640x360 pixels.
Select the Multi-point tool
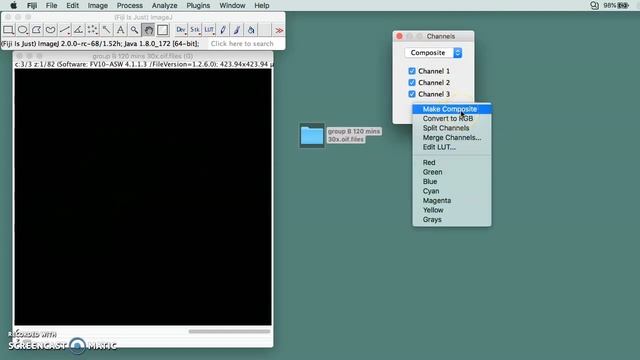click(92, 30)
